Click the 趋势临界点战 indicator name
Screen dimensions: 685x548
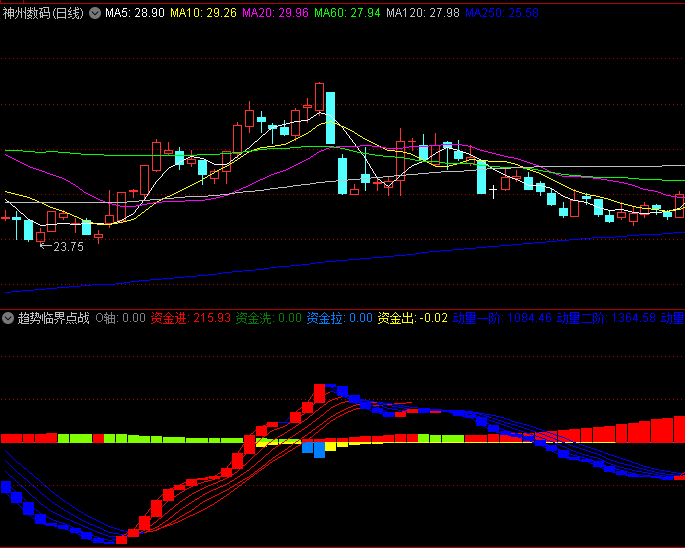pyautogui.click(x=53, y=318)
